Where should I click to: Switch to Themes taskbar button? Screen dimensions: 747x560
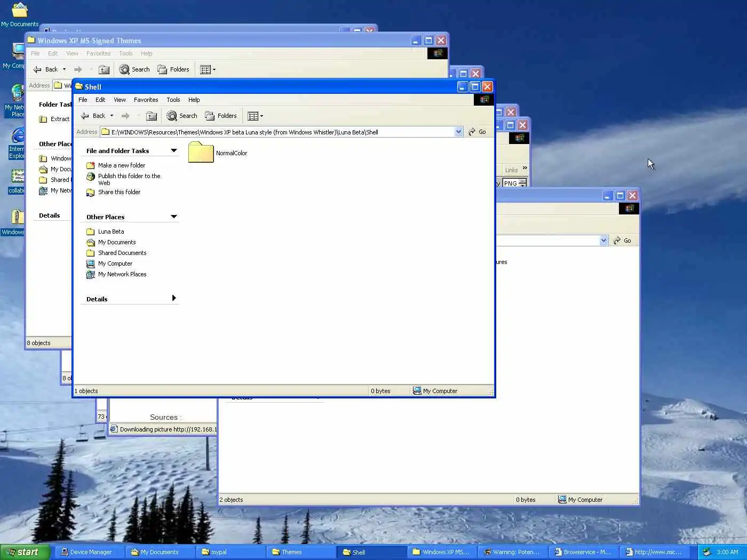[300, 552]
